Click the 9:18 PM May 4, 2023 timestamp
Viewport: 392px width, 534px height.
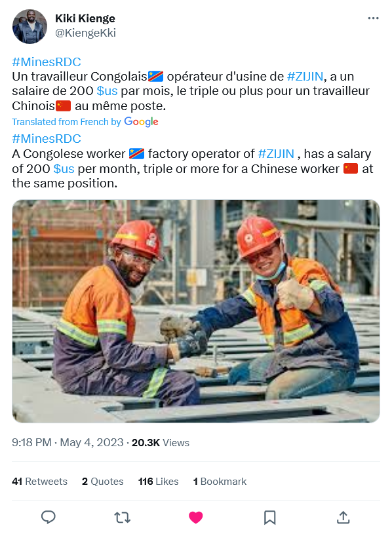pyautogui.click(x=68, y=442)
